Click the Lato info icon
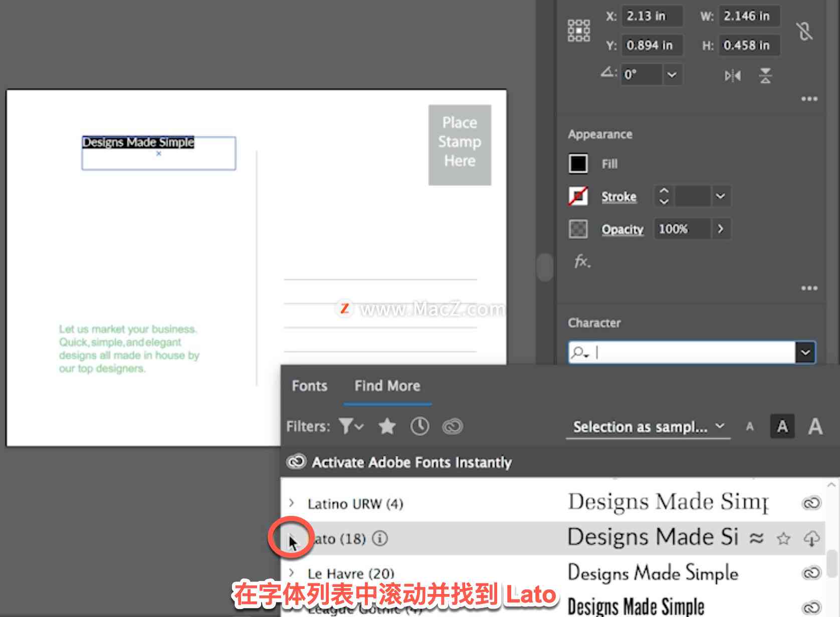840x617 pixels. pos(380,538)
